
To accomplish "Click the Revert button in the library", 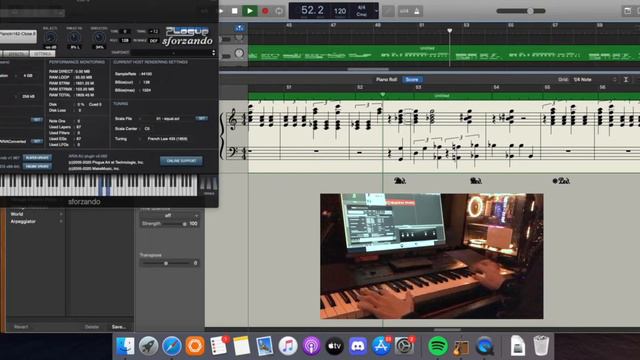I will pyautogui.click(x=21, y=327).
